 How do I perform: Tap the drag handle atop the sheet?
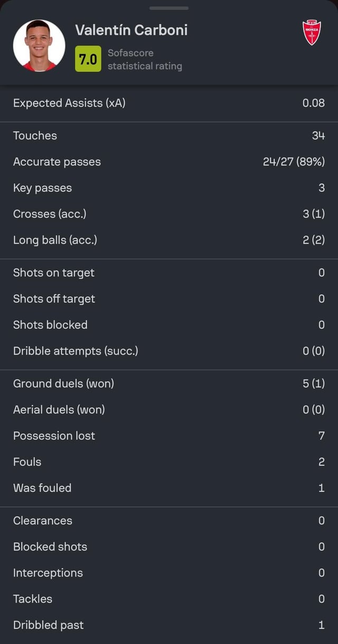click(x=169, y=8)
